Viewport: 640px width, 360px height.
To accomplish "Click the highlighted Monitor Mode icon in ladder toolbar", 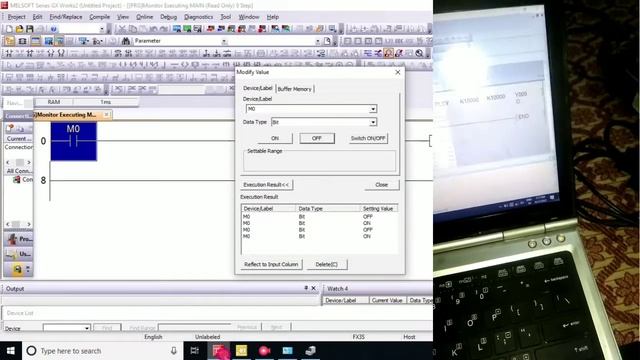I will [389, 53].
